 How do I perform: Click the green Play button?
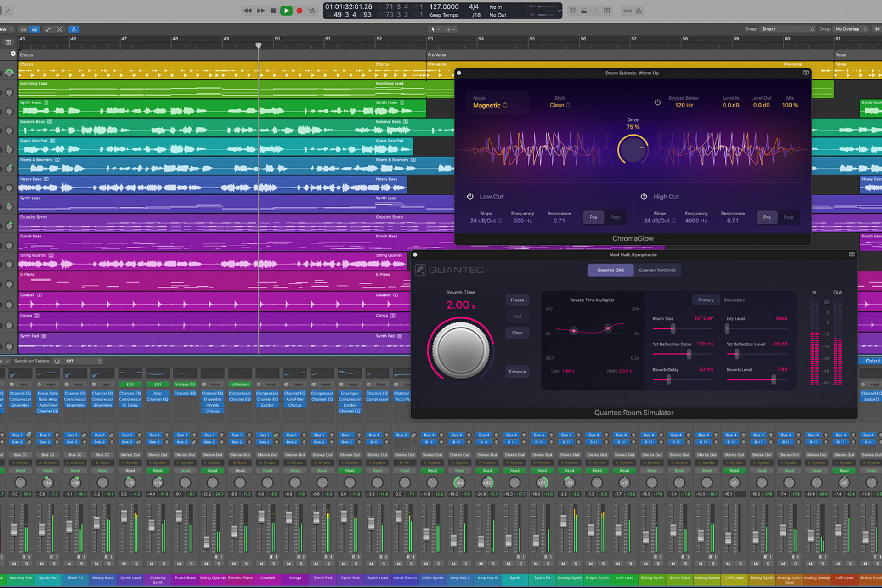click(286, 11)
